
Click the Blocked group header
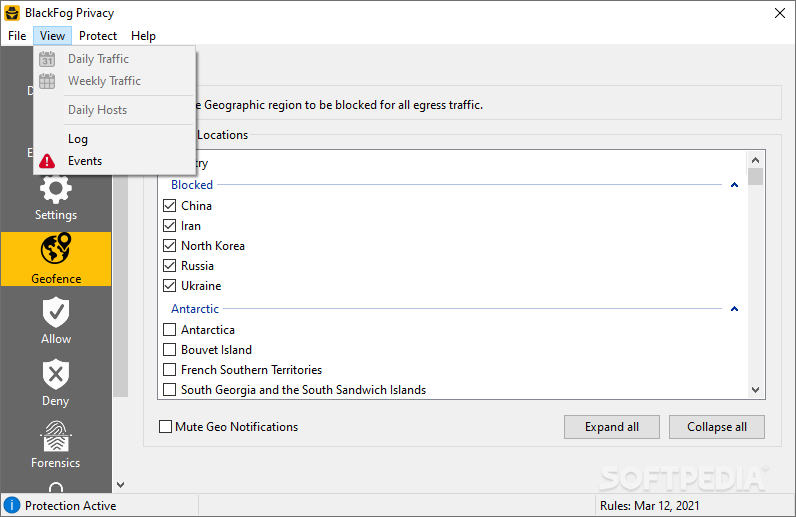(192, 185)
